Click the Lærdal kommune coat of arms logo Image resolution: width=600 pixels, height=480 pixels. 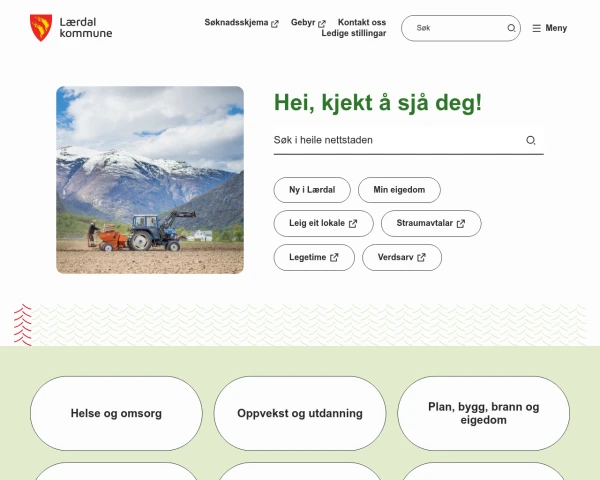(41, 28)
